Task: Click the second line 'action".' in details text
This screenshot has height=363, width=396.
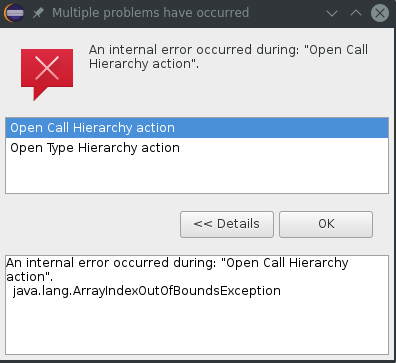Action: click(x=30, y=277)
